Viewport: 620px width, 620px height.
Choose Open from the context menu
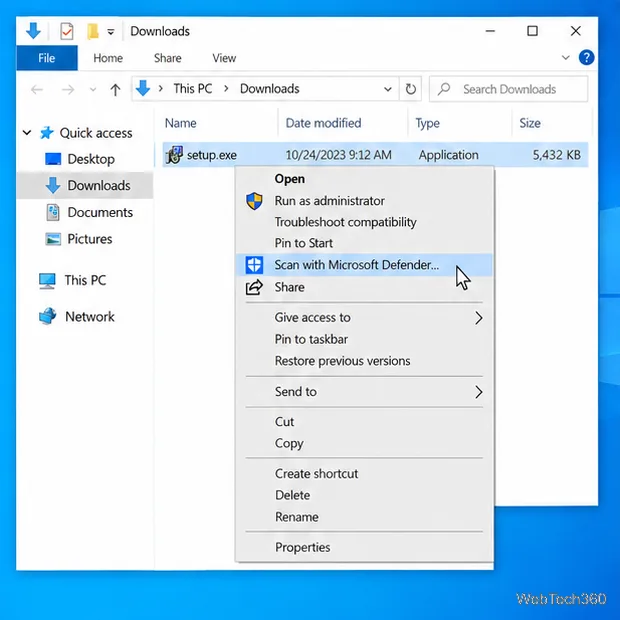(x=364, y=179)
